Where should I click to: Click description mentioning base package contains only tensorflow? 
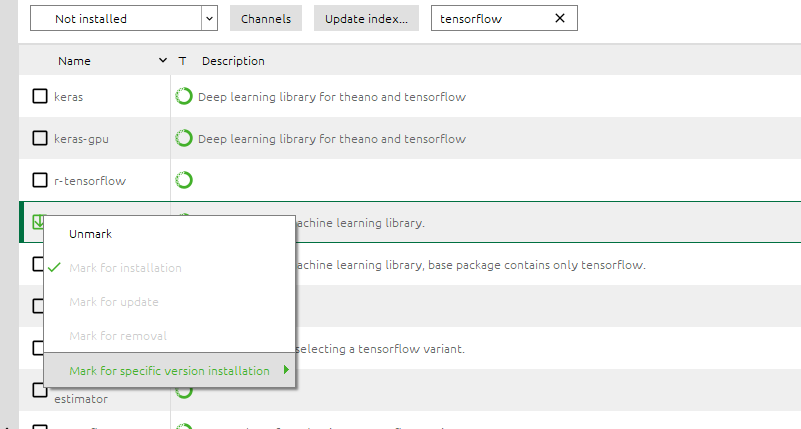[470, 265]
